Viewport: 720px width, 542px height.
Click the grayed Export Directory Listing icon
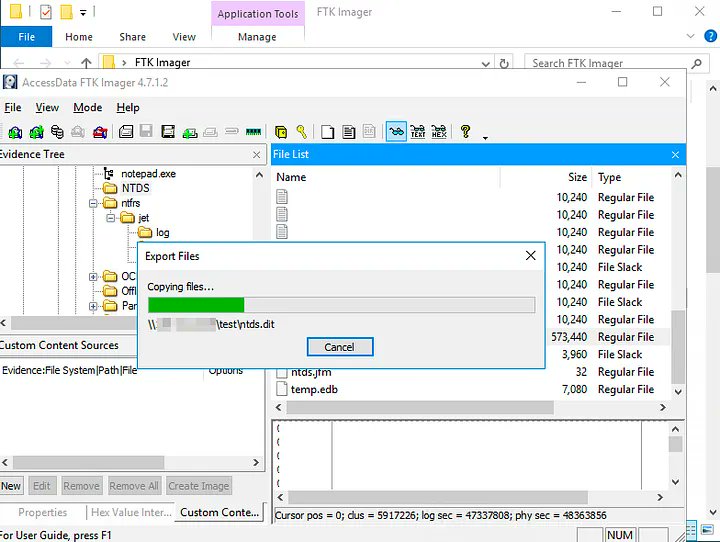[369, 132]
